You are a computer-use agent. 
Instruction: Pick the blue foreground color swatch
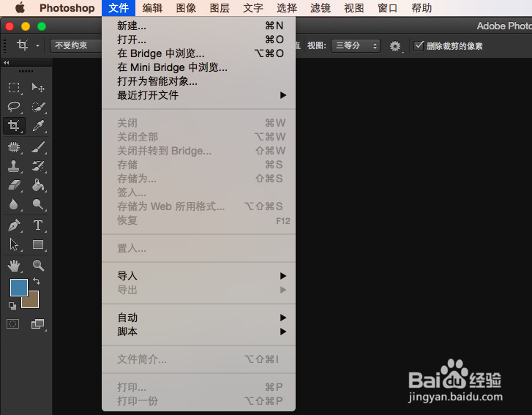click(19, 288)
